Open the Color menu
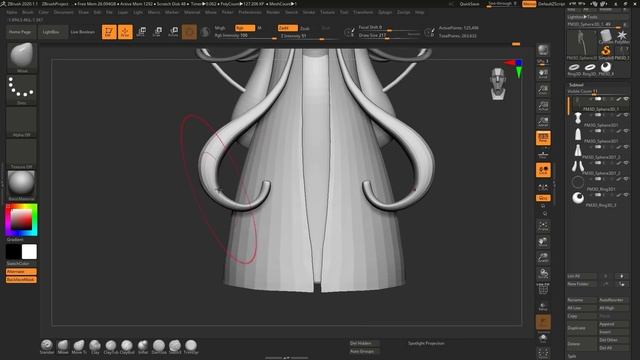The image size is (640, 360). pyautogui.click(x=43, y=12)
